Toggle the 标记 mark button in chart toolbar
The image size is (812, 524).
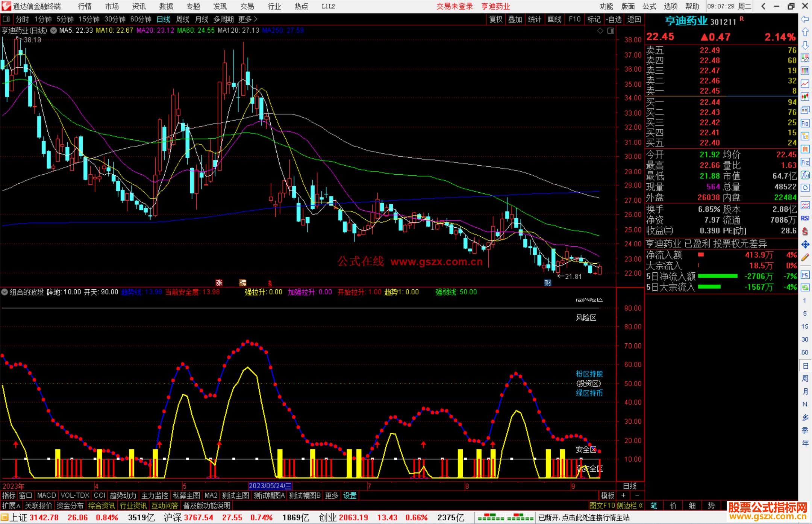click(x=594, y=19)
